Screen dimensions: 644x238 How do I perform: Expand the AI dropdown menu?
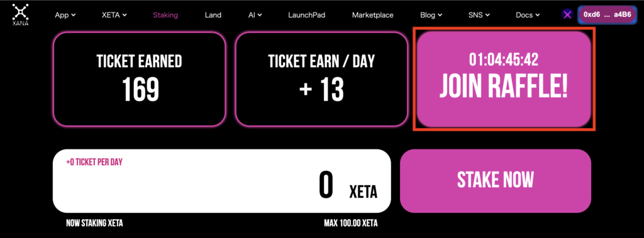[255, 15]
